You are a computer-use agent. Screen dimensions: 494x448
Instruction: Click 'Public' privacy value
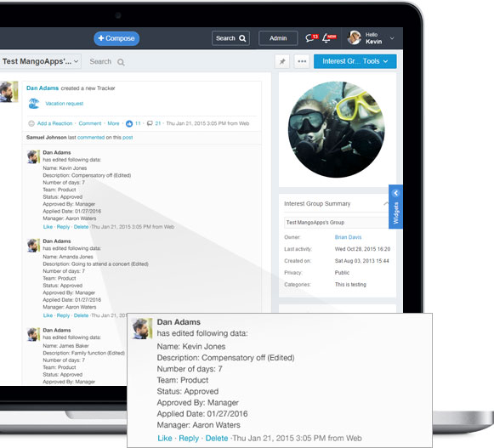tap(342, 273)
